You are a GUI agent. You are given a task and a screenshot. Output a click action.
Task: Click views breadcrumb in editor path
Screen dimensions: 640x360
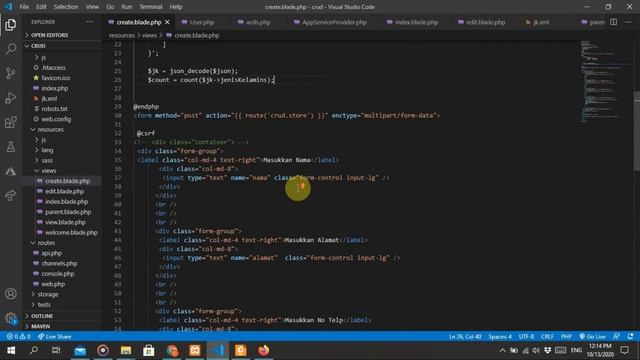coord(149,36)
